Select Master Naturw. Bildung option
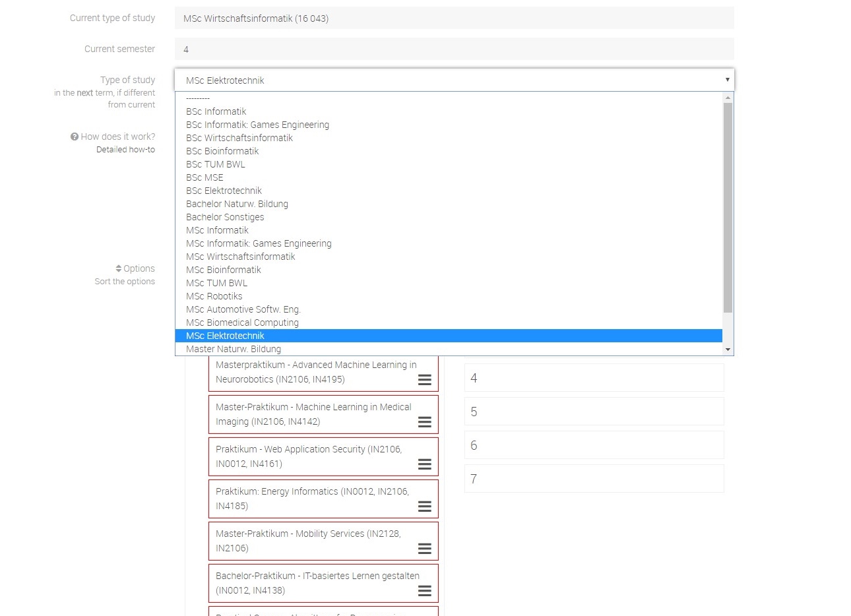The width and height of the screenshot is (851, 616). click(449, 349)
